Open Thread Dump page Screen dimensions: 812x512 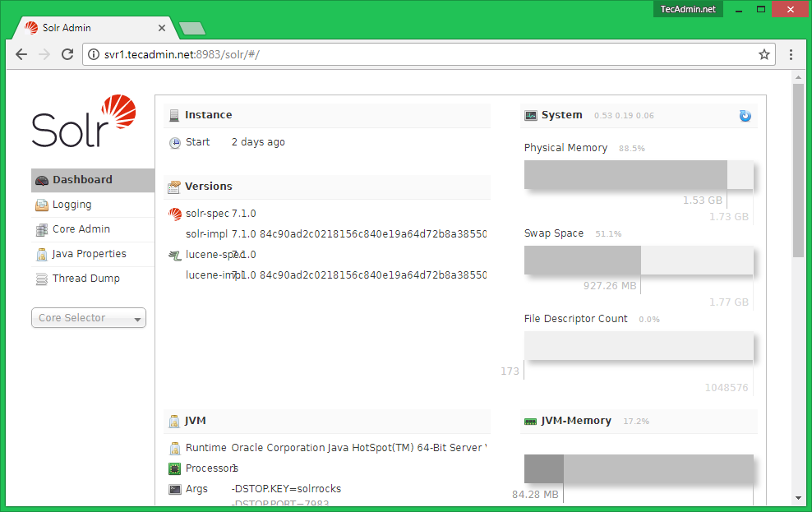coord(93,279)
